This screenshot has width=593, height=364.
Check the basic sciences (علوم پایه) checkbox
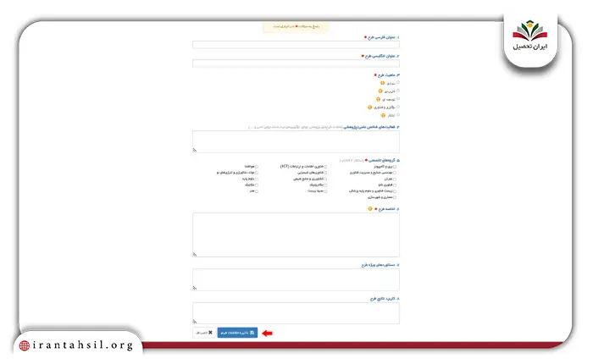pyautogui.click(x=257, y=179)
